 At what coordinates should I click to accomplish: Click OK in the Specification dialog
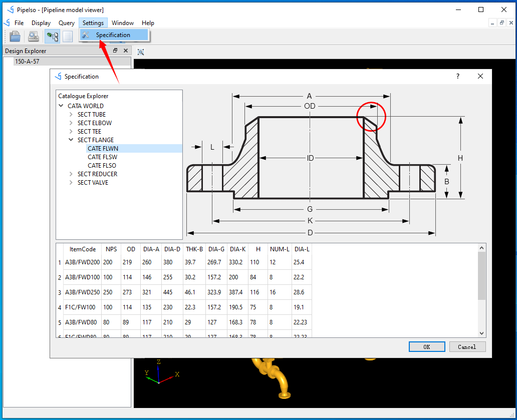pos(427,347)
